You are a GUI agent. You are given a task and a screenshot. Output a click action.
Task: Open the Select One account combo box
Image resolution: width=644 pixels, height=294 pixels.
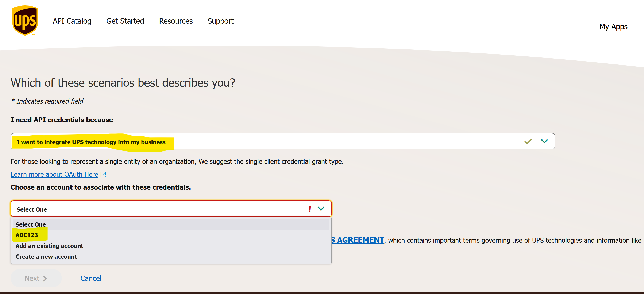pos(171,209)
